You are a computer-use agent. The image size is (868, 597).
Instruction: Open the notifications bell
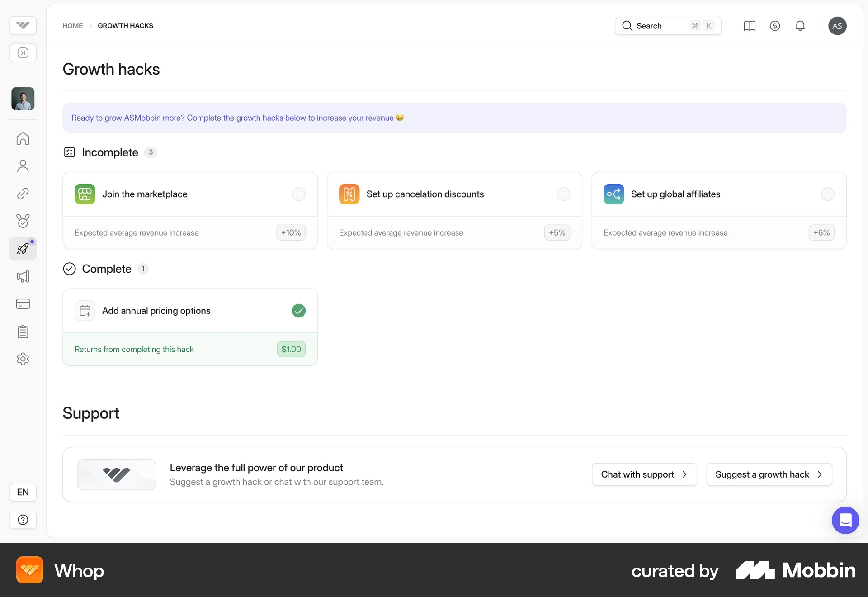(x=800, y=26)
